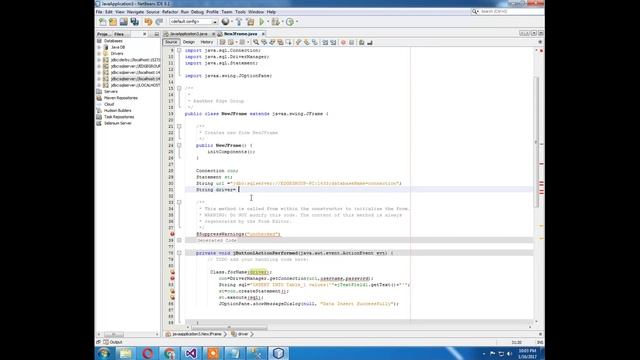Open the Debug menu

pyautogui.click(x=197, y=12)
